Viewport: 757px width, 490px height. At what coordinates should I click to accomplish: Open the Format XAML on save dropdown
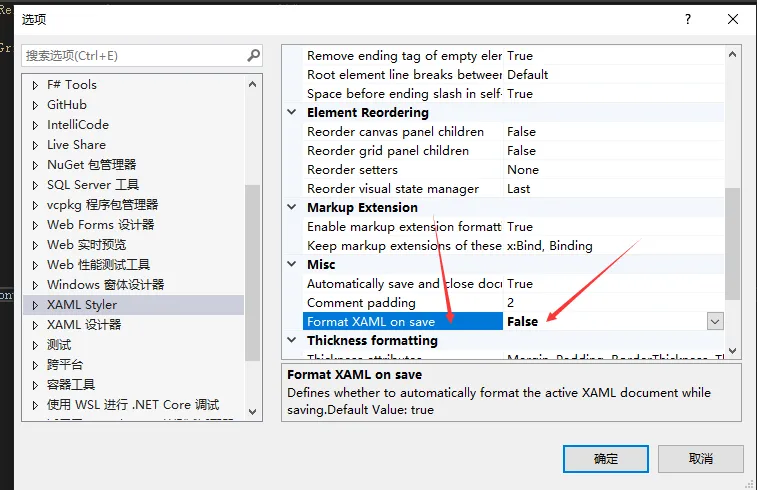coord(715,322)
